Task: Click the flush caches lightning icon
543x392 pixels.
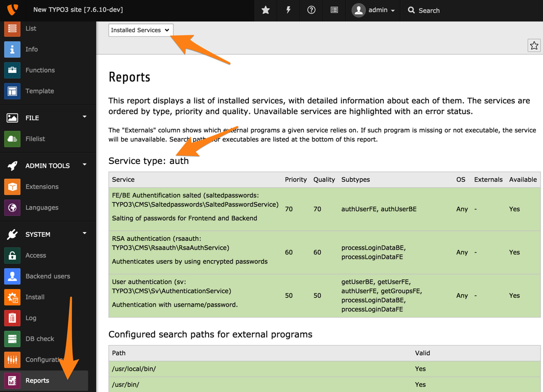Action: point(289,10)
